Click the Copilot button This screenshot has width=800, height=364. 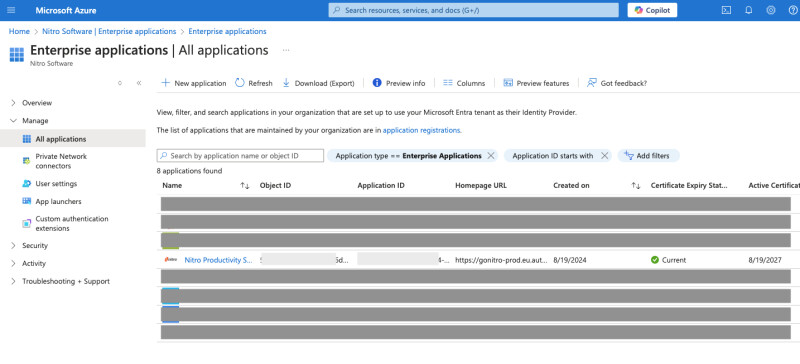pos(652,10)
